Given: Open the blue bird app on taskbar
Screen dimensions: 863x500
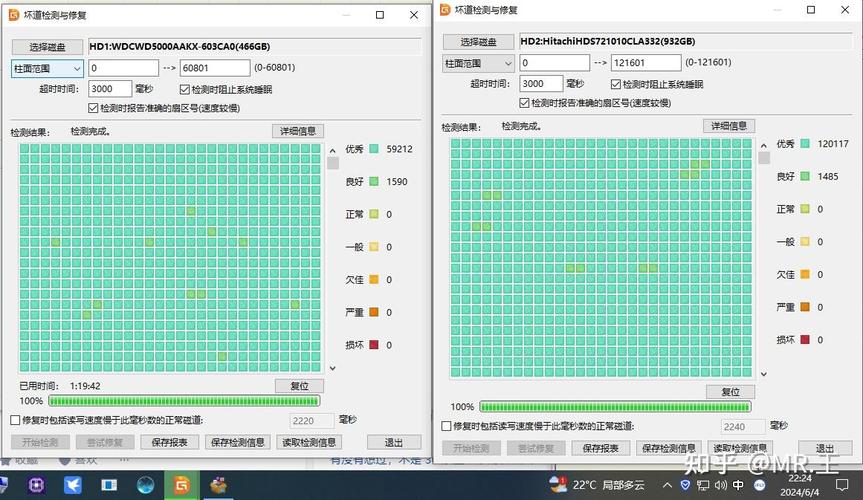Looking at the screenshot, I should 73,485.
